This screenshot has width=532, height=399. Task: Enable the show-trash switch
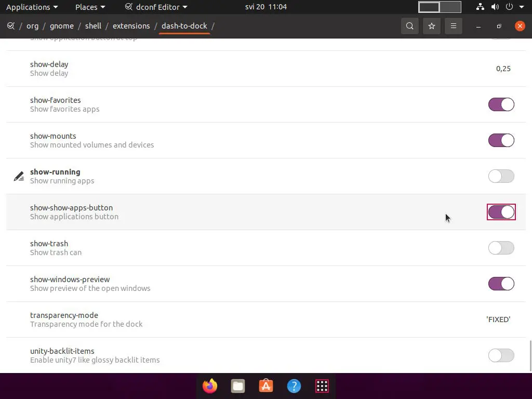[501, 248]
